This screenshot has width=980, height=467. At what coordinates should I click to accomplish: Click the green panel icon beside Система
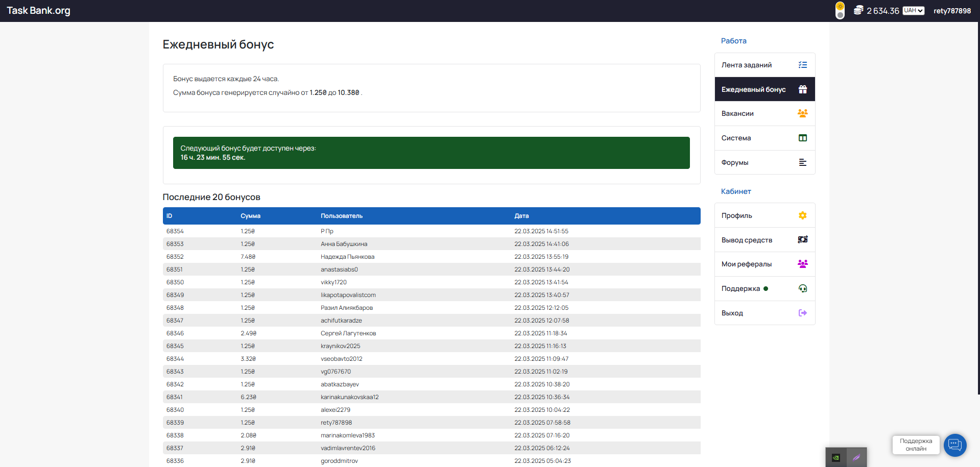803,138
